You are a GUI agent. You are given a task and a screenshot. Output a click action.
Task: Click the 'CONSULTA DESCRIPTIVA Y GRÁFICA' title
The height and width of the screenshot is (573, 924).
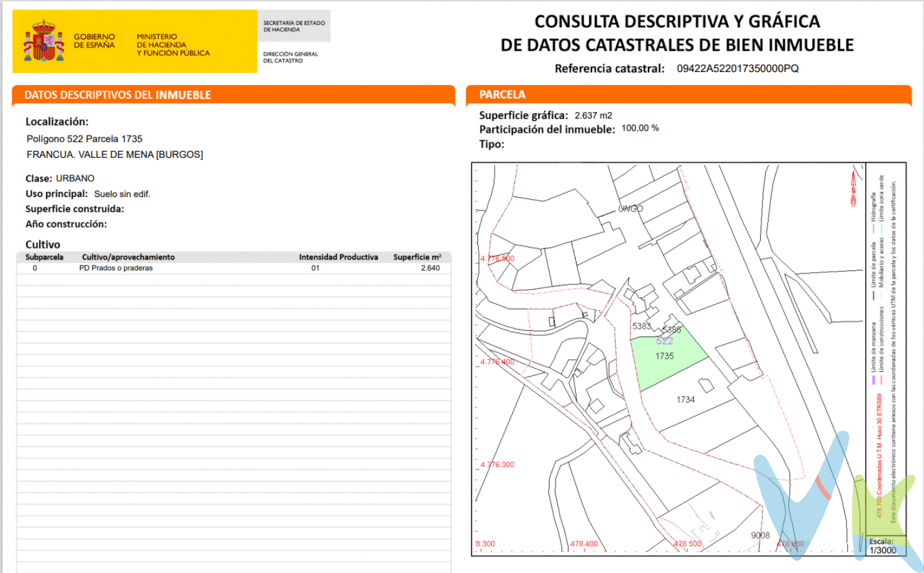click(x=677, y=21)
